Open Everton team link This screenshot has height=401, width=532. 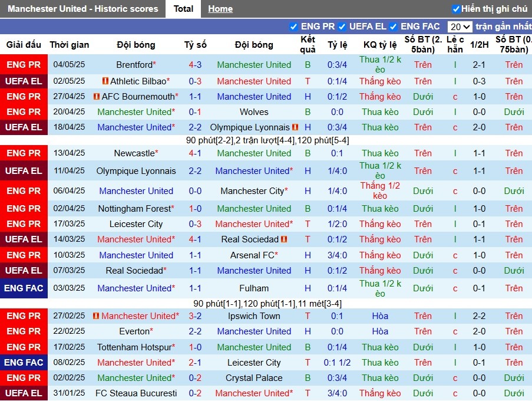pos(134,331)
